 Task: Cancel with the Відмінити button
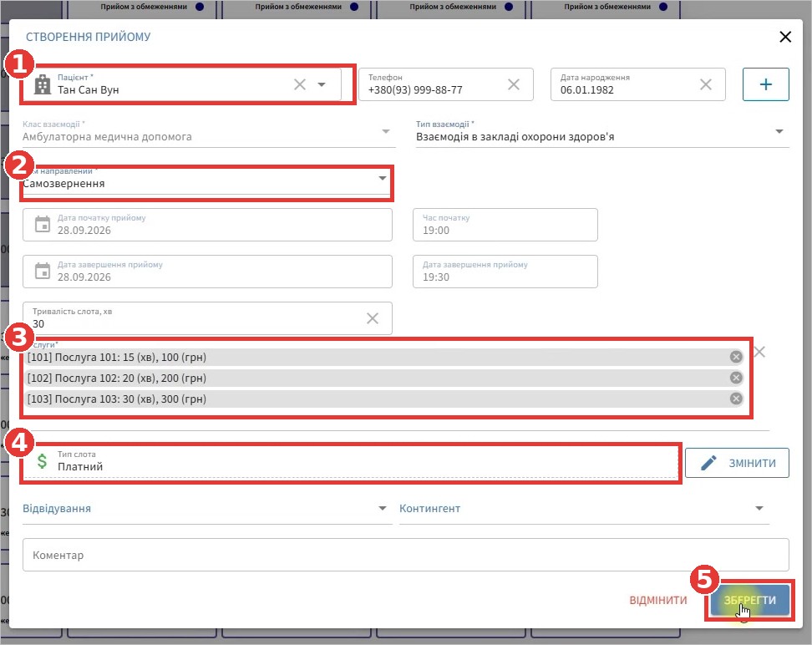pos(658,600)
